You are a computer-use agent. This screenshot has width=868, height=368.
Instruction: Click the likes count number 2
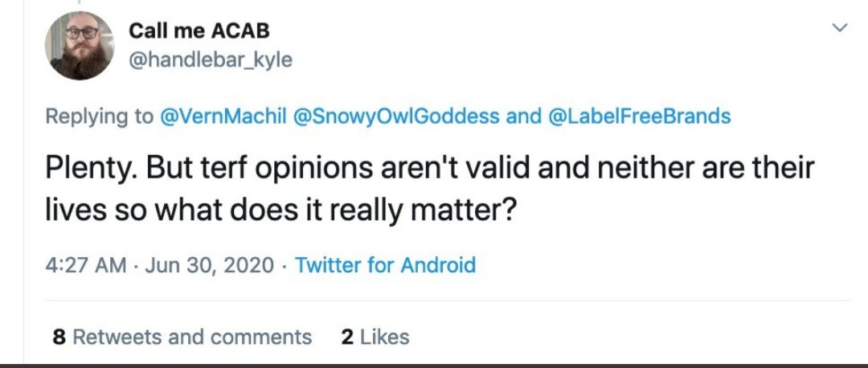347,337
